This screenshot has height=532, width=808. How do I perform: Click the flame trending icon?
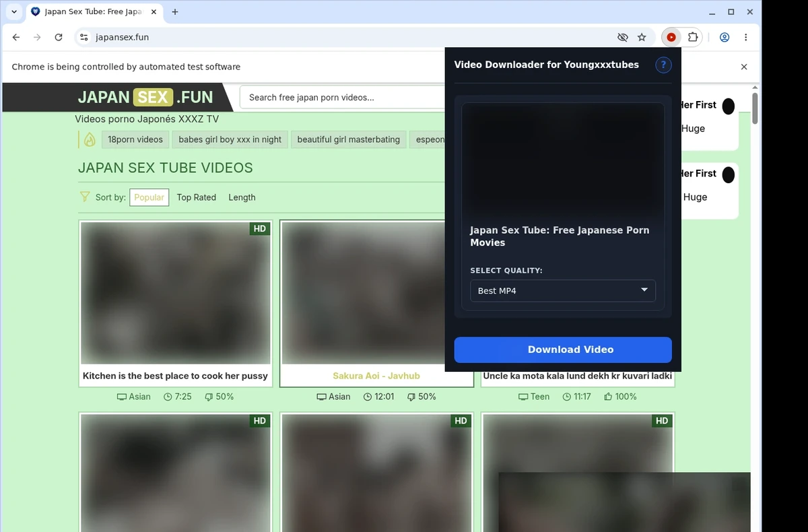click(x=90, y=139)
